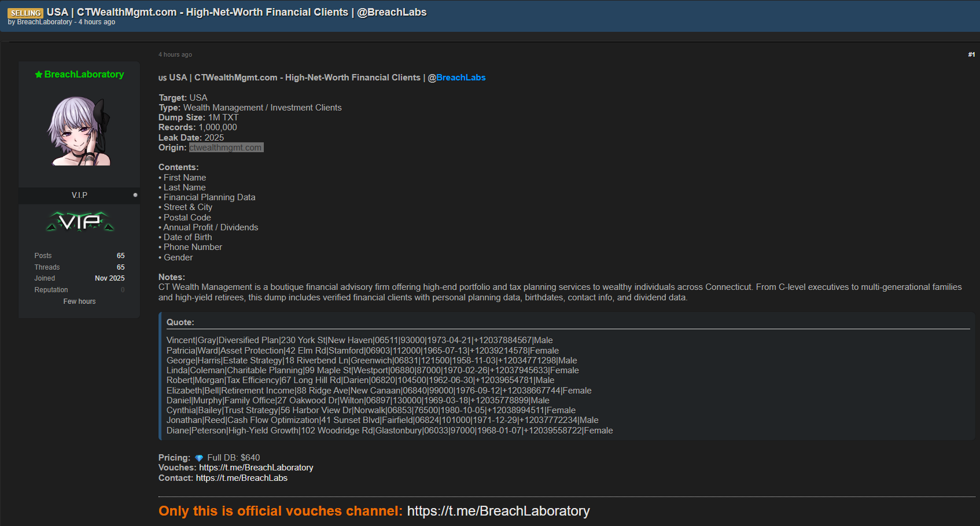Click the Posts count value 65
The image size is (980, 526).
120,256
